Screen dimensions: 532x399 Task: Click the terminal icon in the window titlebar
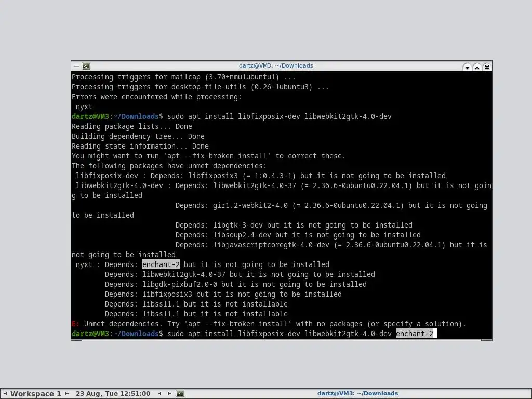(x=87, y=66)
